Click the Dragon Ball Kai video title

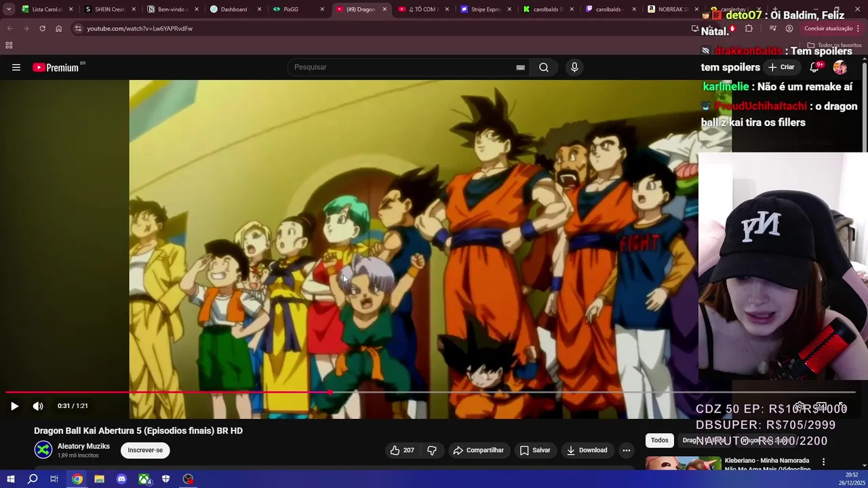[138, 430]
